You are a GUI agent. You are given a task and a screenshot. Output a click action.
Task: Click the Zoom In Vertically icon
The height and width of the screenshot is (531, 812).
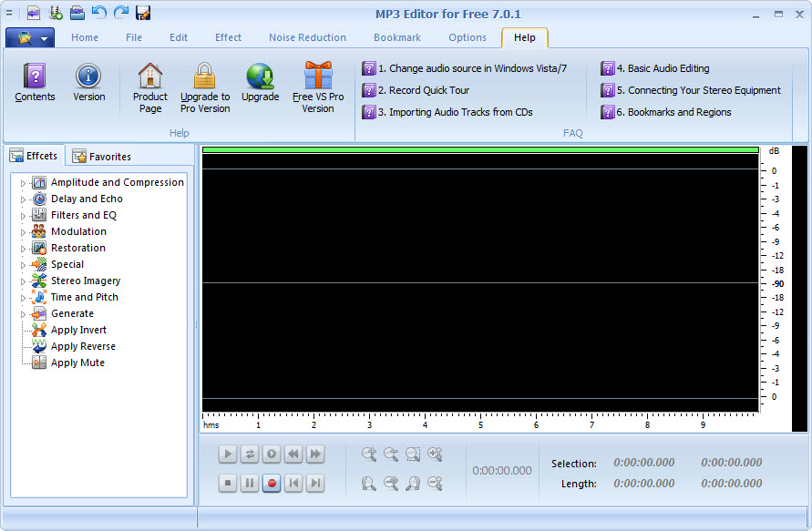coord(435,454)
